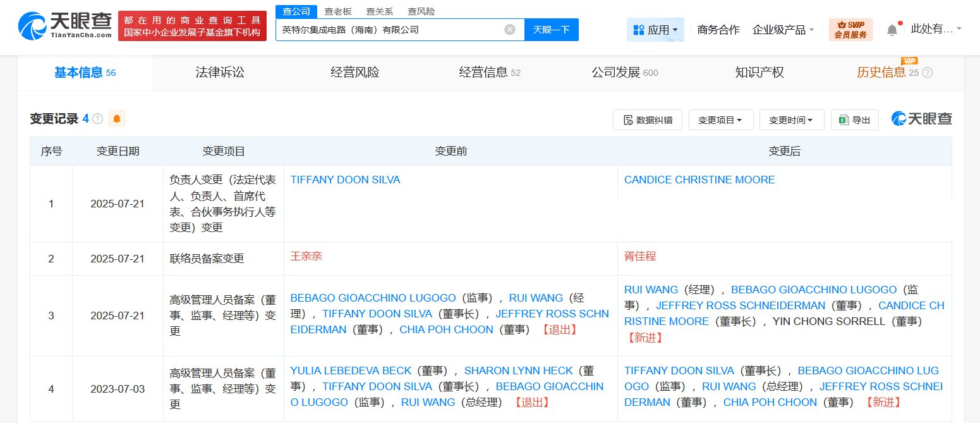980x423 pixels.
Task: Expand the 变更时间 filter dropdown
Action: [x=792, y=120]
